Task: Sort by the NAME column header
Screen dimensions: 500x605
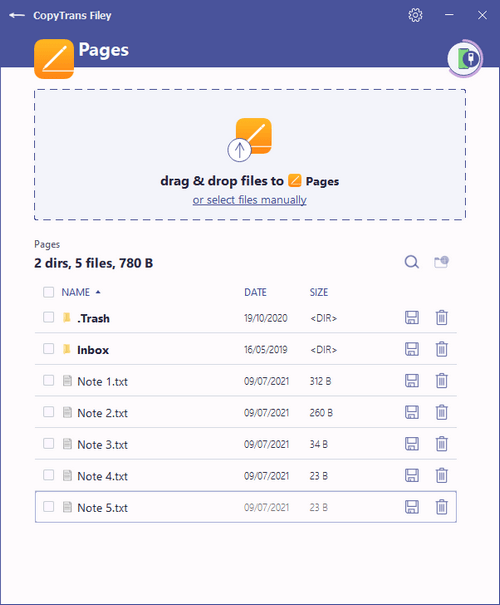Action: coord(76,292)
